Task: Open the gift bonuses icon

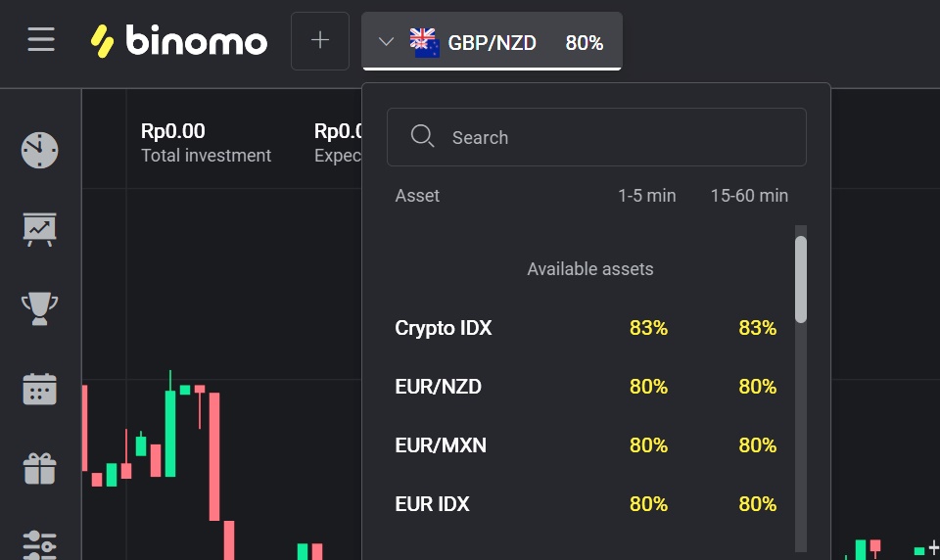Action: [x=40, y=468]
